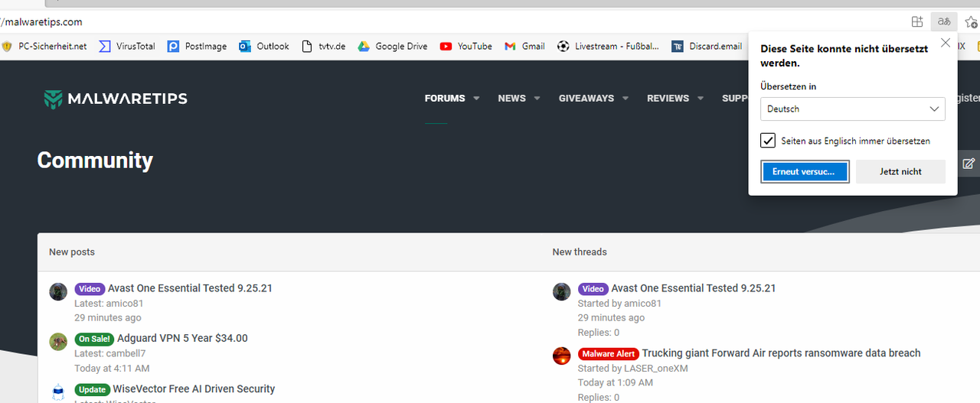Click the 'Malware Alert' tag
Image resolution: width=980 pixels, height=403 pixels.
pos(609,354)
